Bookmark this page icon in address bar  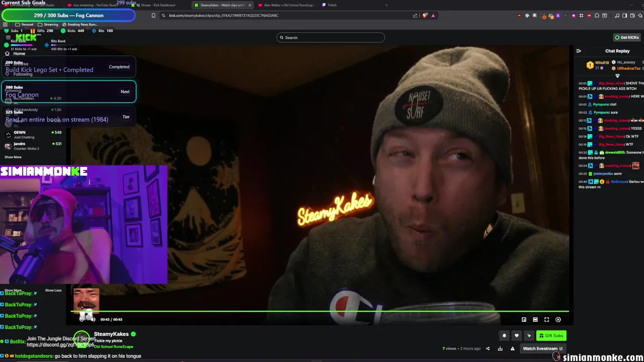153,15
